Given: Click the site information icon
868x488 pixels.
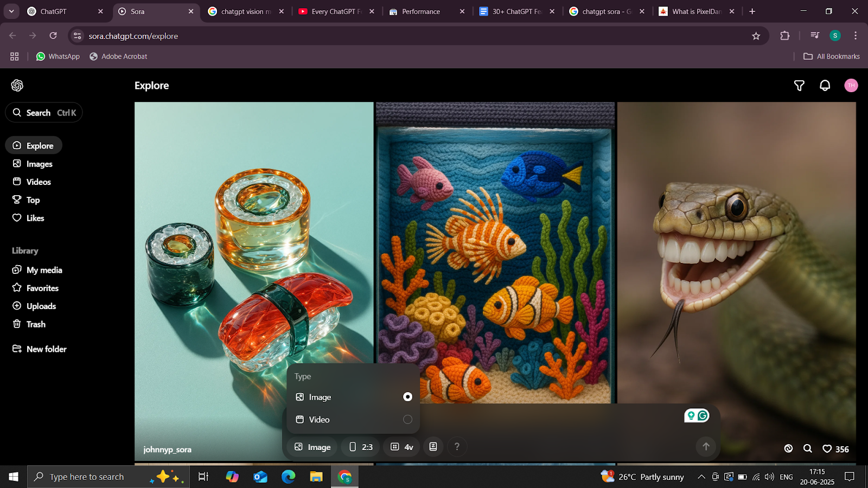Looking at the screenshot, I should point(78,36).
